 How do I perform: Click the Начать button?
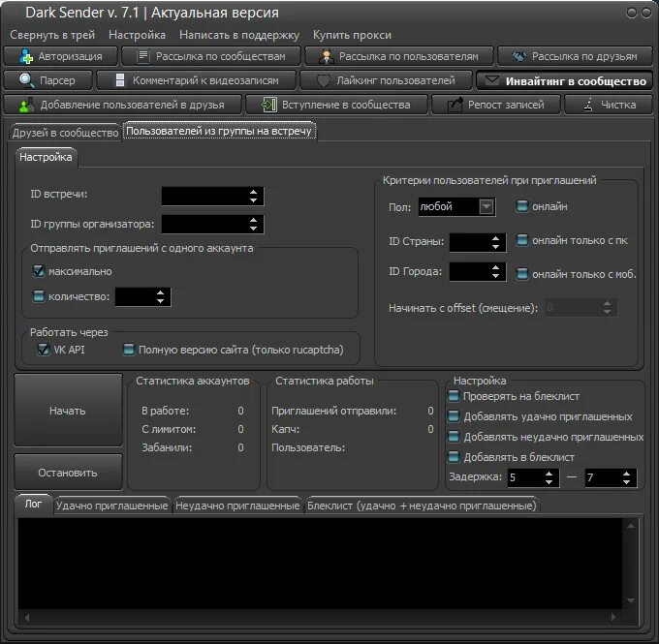point(68,410)
